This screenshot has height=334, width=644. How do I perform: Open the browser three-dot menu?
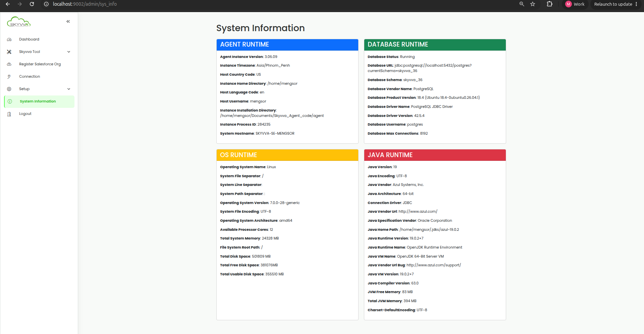click(636, 4)
